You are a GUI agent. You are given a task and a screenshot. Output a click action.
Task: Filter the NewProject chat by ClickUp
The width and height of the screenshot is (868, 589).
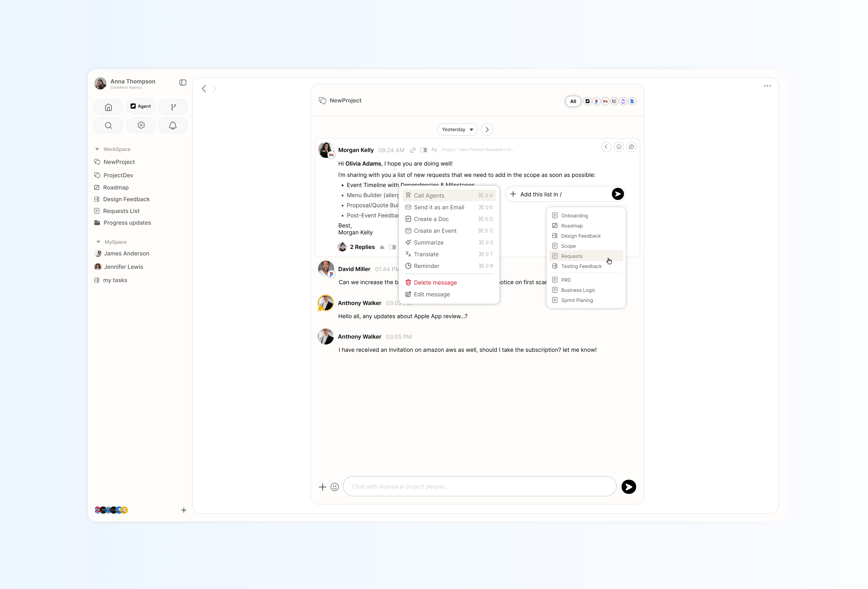click(x=623, y=101)
